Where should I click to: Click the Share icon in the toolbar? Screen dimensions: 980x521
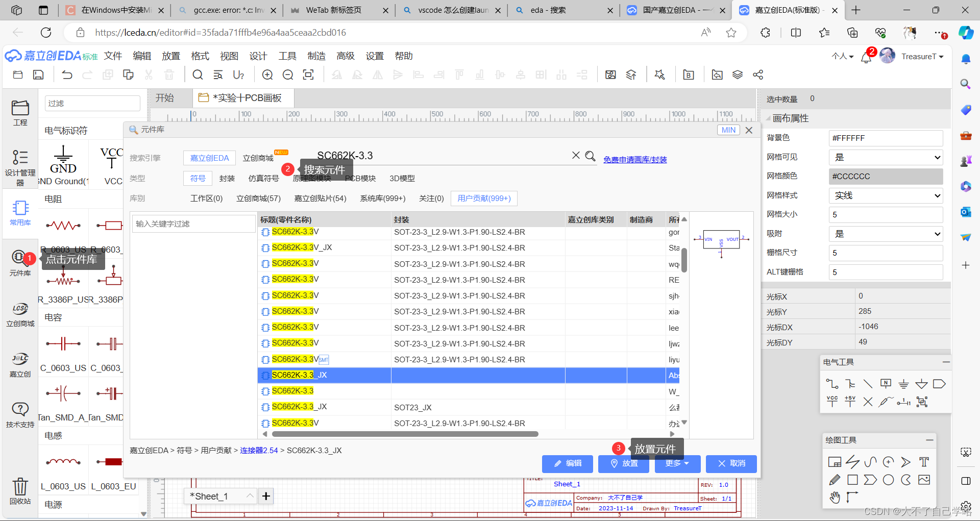coord(758,75)
